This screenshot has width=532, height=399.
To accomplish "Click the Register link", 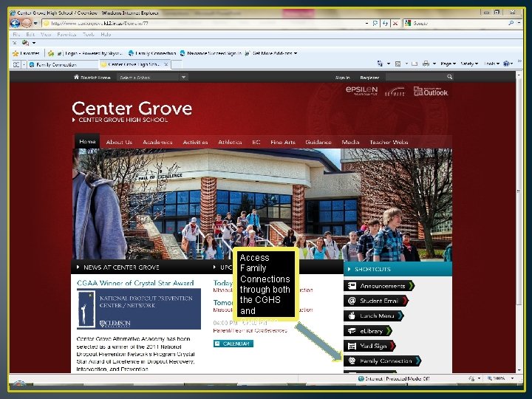I will click(369, 78).
